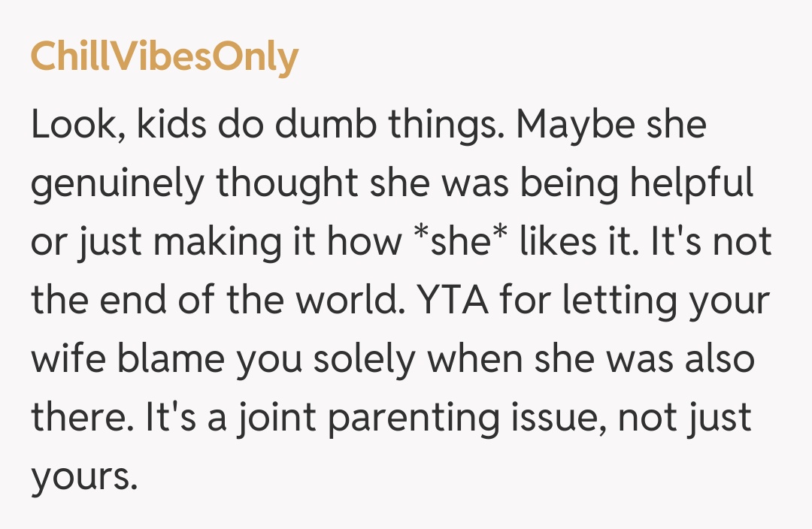This screenshot has height=529, width=812.
Task: Click the word "likes" in the comment
Action: (562, 242)
